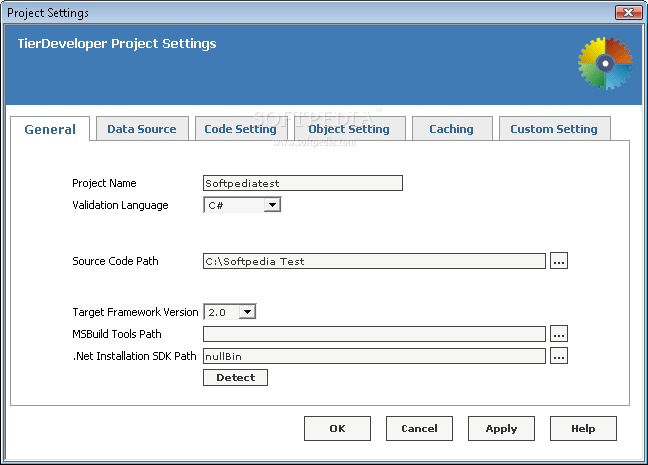The height and width of the screenshot is (465, 648).
Task: Open the Code Setting tab
Action: point(241,129)
